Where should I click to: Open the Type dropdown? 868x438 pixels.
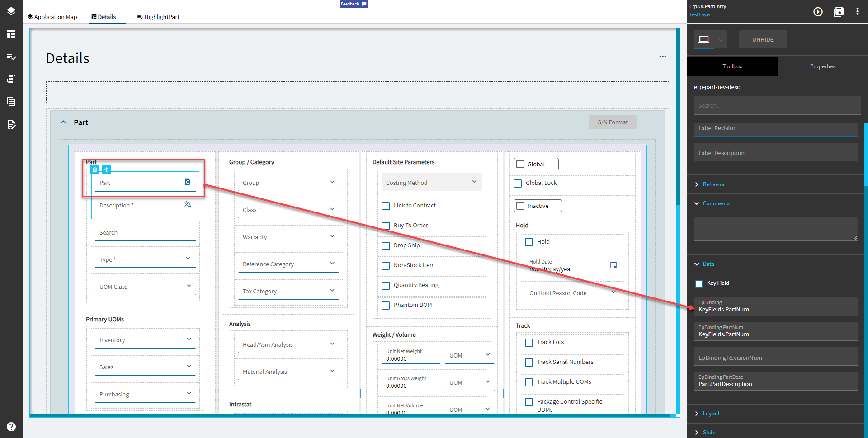pyautogui.click(x=145, y=259)
